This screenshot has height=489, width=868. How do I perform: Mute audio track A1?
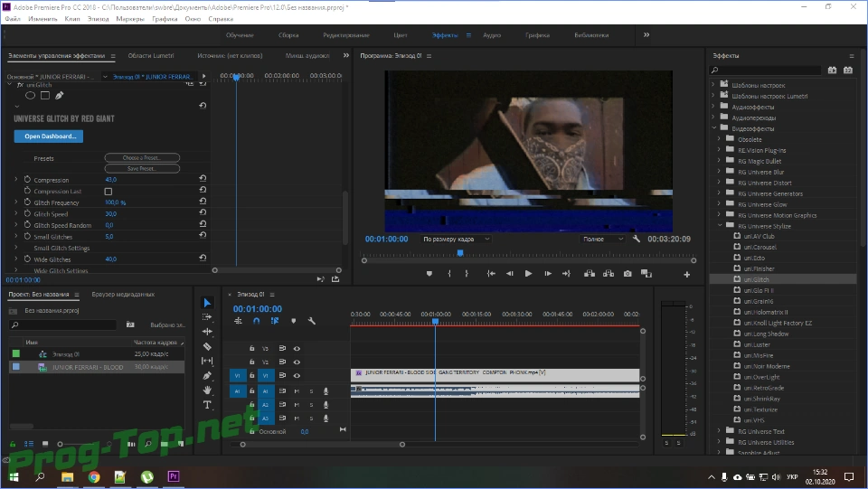click(297, 391)
